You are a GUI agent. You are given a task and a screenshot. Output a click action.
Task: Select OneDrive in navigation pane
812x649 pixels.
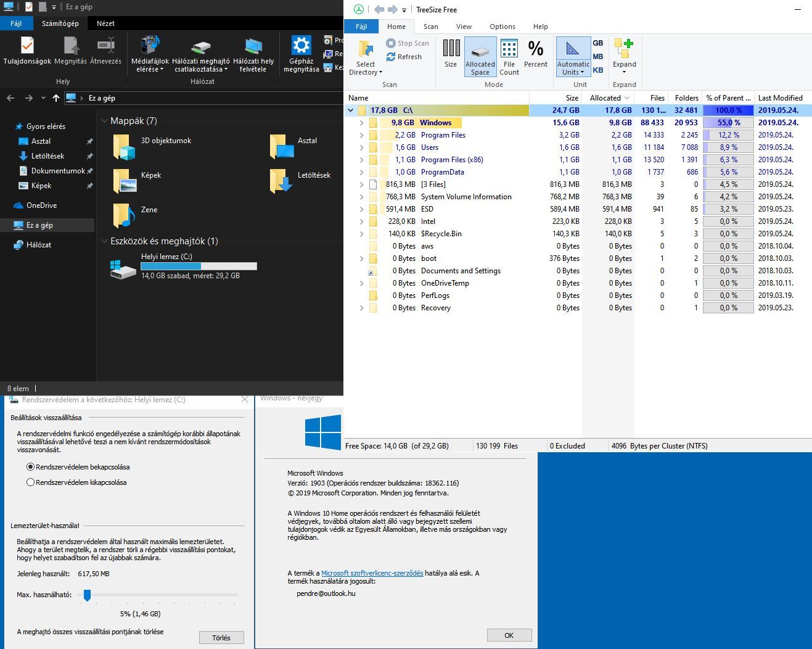[x=42, y=205]
